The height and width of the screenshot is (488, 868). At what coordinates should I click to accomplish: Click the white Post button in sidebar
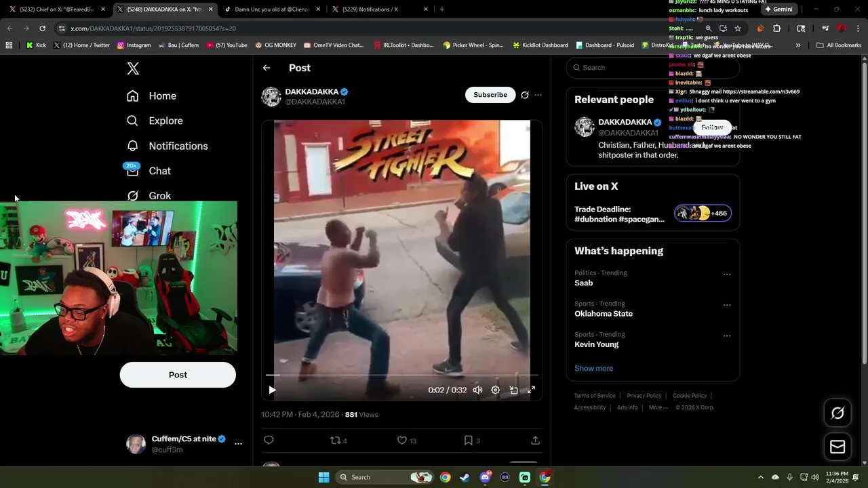(x=178, y=375)
